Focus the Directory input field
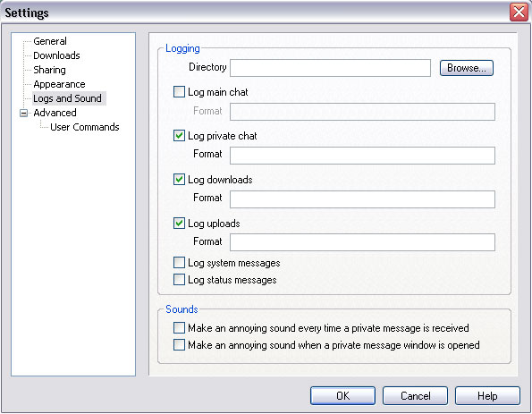The width and height of the screenshot is (532, 414). (x=331, y=68)
